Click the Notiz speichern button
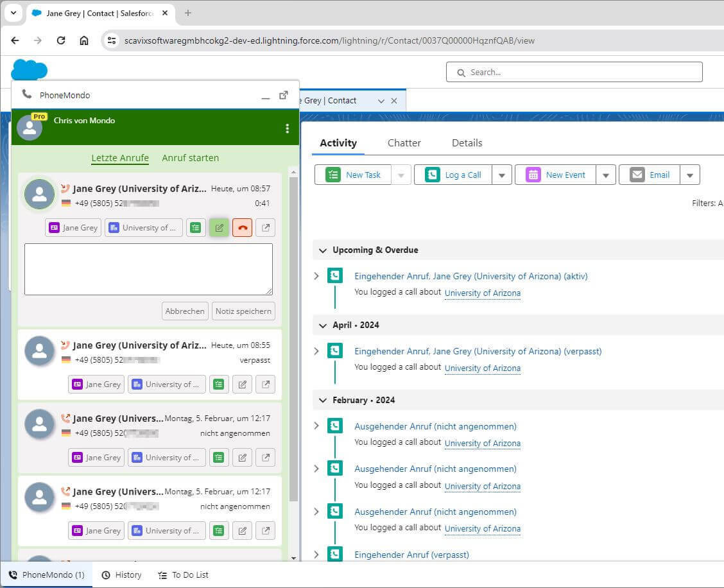The image size is (724, 588). coord(243,311)
